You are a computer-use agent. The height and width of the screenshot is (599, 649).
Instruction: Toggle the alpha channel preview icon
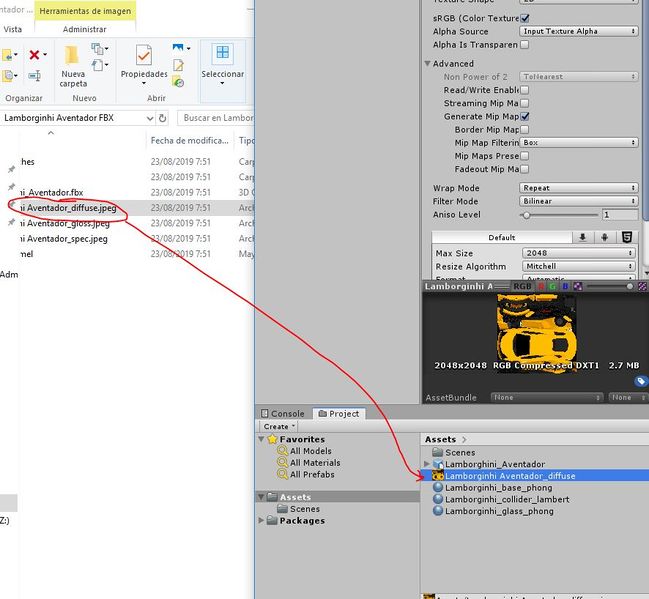(578, 286)
